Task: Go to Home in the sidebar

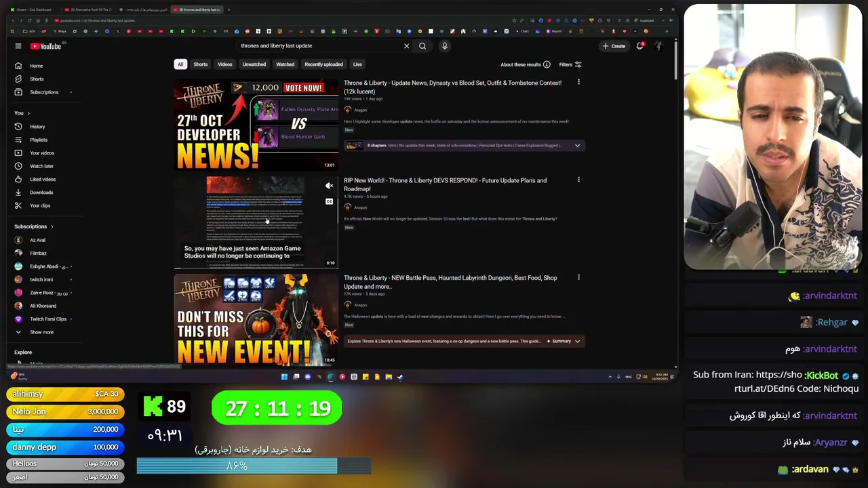Action: coord(37,66)
